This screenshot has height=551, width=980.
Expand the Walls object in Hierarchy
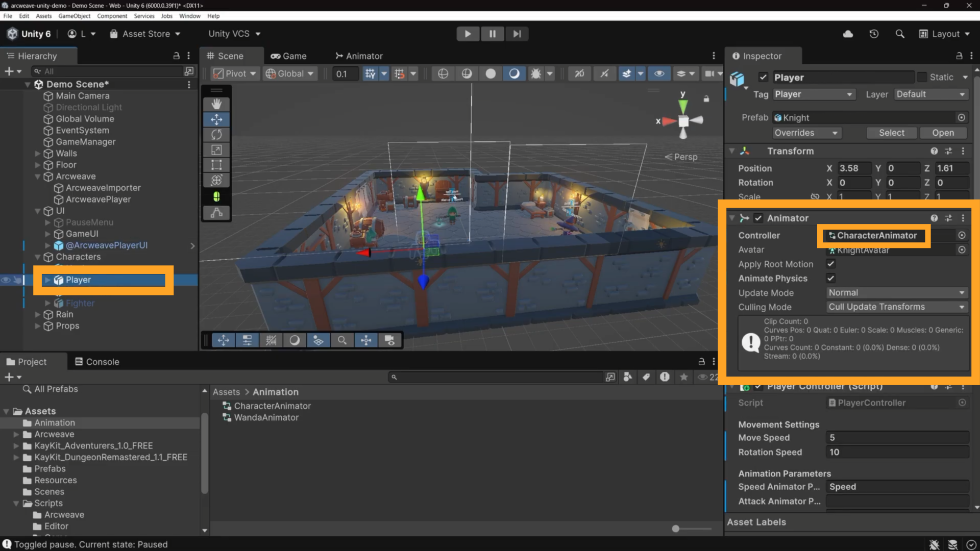click(x=37, y=153)
